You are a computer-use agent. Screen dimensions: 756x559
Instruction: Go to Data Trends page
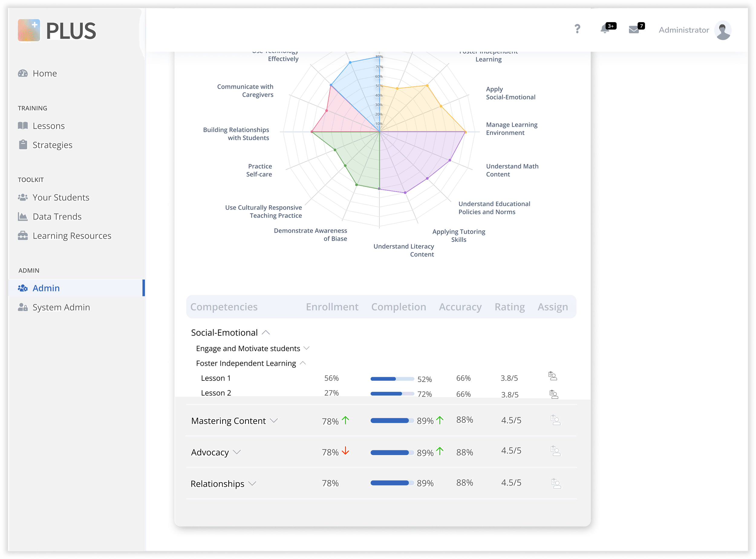click(57, 217)
